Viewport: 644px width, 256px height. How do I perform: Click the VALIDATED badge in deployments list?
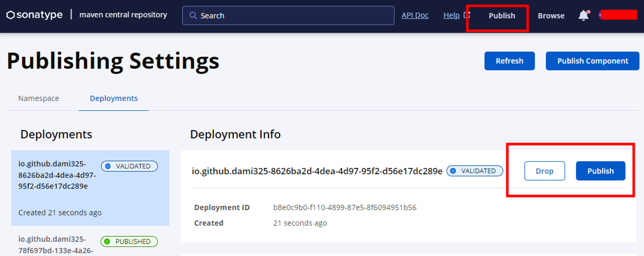(x=129, y=166)
